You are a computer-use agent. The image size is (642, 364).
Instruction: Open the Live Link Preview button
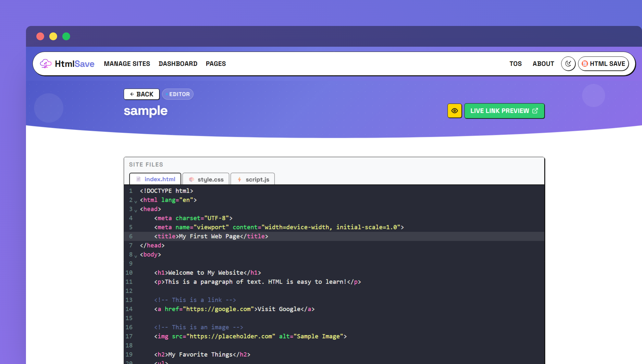(504, 111)
